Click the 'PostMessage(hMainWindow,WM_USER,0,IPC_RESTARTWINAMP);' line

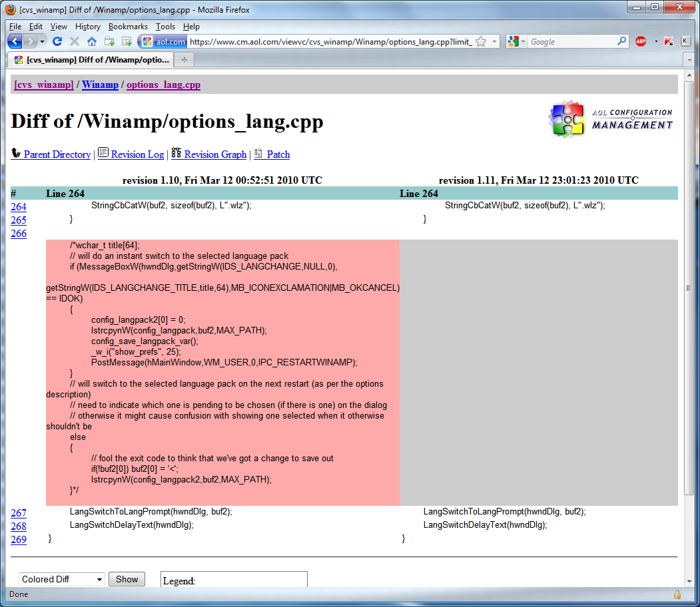pos(224,363)
